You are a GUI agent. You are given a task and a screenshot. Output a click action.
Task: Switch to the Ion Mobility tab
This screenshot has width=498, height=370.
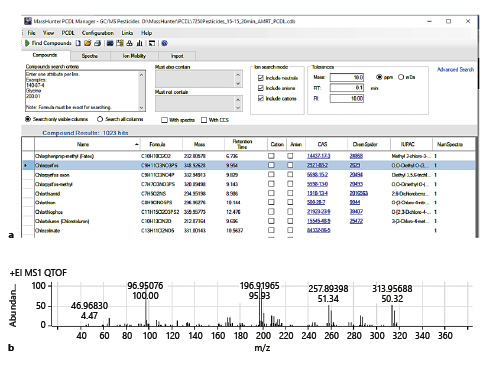coord(134,56)
